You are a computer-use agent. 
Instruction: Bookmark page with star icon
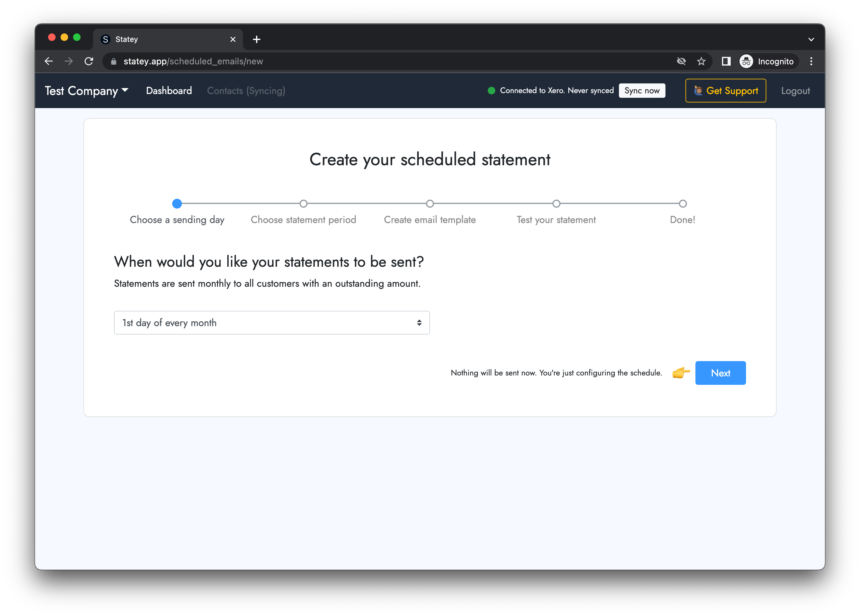pyautogui.click(x=701, y=61)
